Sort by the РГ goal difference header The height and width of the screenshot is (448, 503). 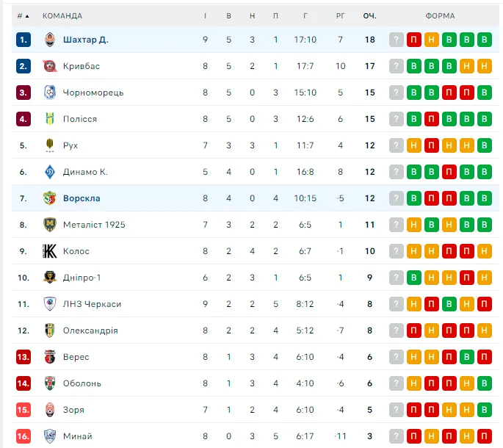coord(340,15)
